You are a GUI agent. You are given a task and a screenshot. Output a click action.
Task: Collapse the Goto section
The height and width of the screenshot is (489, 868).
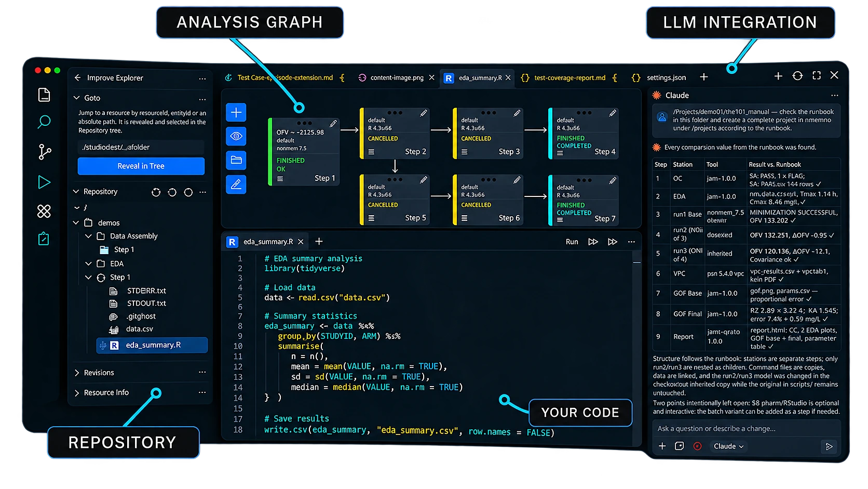point(77,98)
